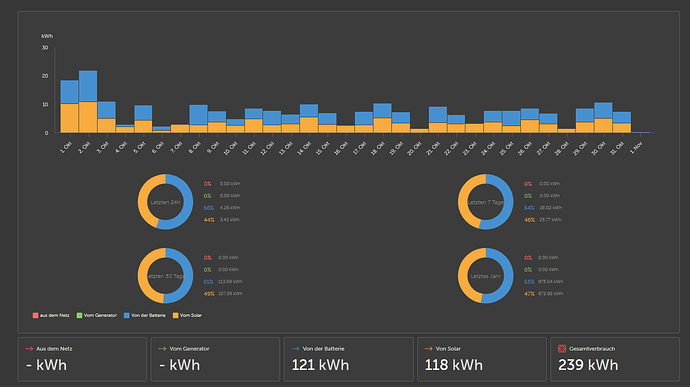
Task: Open the '121 kWh' Von der Batterie value
Action: click(320, 365)
